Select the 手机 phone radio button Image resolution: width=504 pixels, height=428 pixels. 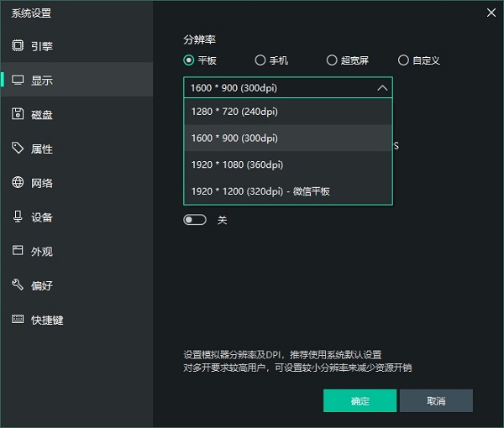point(260,60)
